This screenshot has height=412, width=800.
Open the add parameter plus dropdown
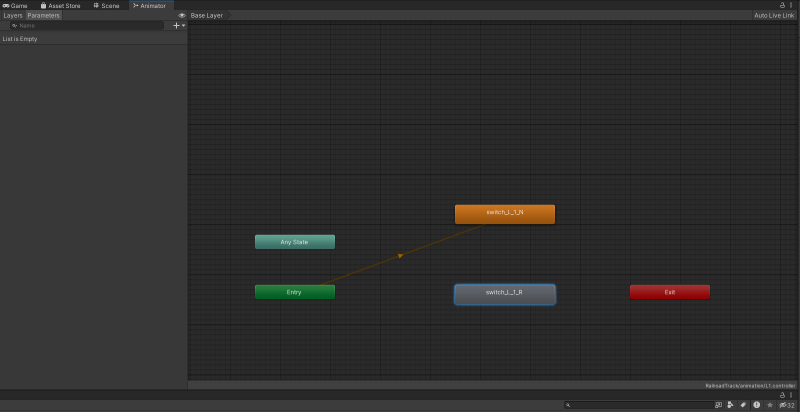179,25
